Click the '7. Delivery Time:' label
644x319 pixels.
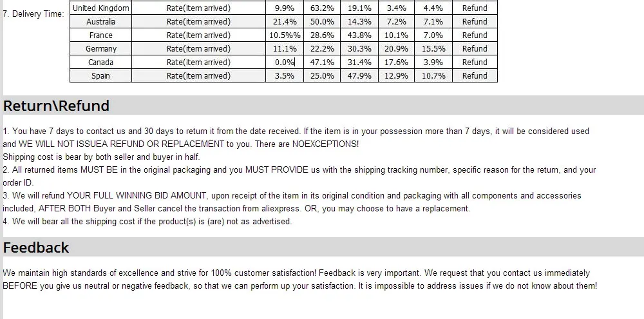pos(33,14)
